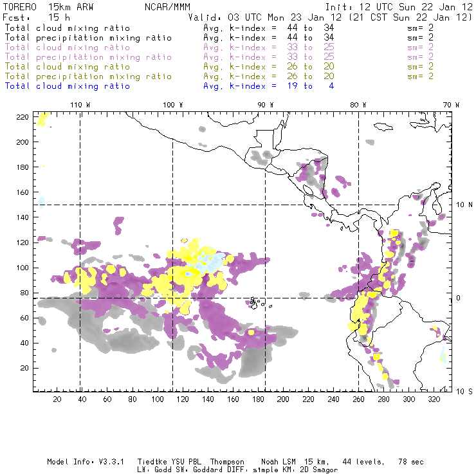Image resolution: width=476 pixels, height=476 pixels.
Task: Click the Jamaica island outline on the map
Action: point(383,126)
